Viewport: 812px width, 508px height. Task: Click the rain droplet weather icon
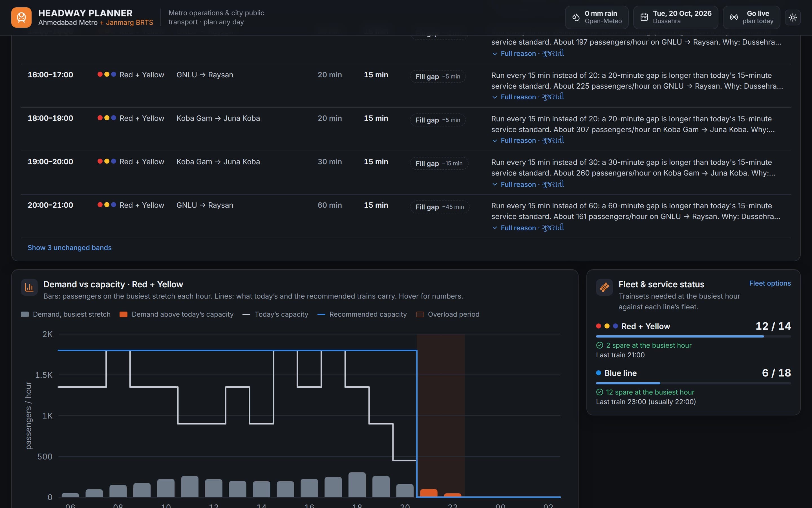tap(576, 17)
